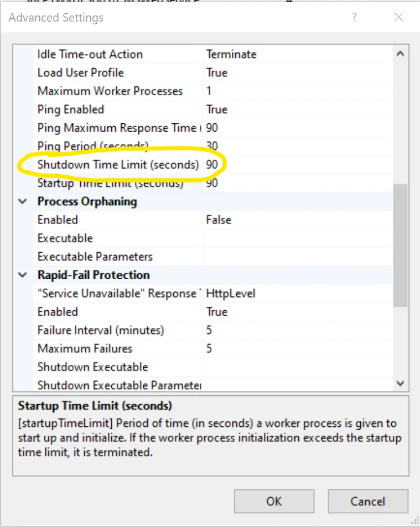Click the help question mark icon
The width and height of the screenshot is (420, 527).
354,17
